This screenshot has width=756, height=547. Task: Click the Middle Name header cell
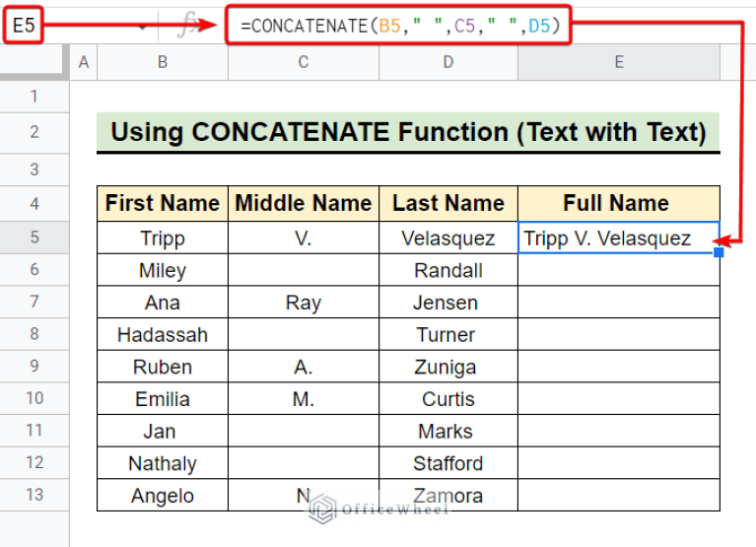pos(304,203)
